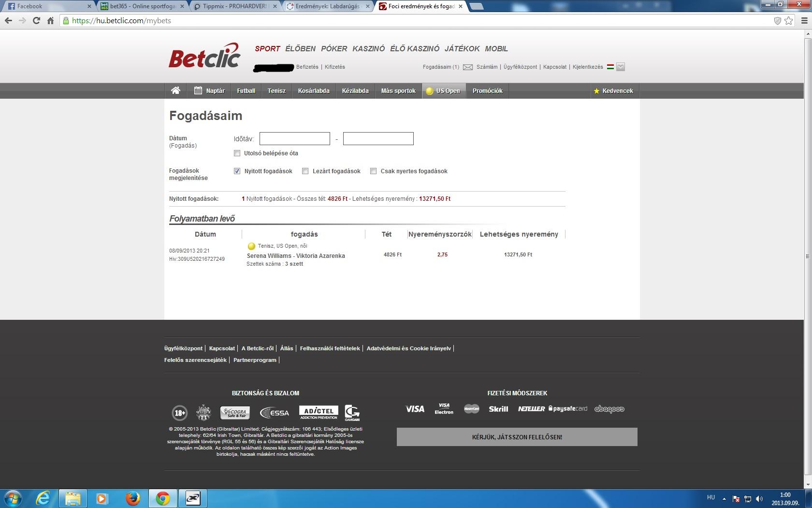This screenshot has width=812, height=508.
Task: Click the MasterCard logo
Action: pyautogui.click(x=472, y=409)
